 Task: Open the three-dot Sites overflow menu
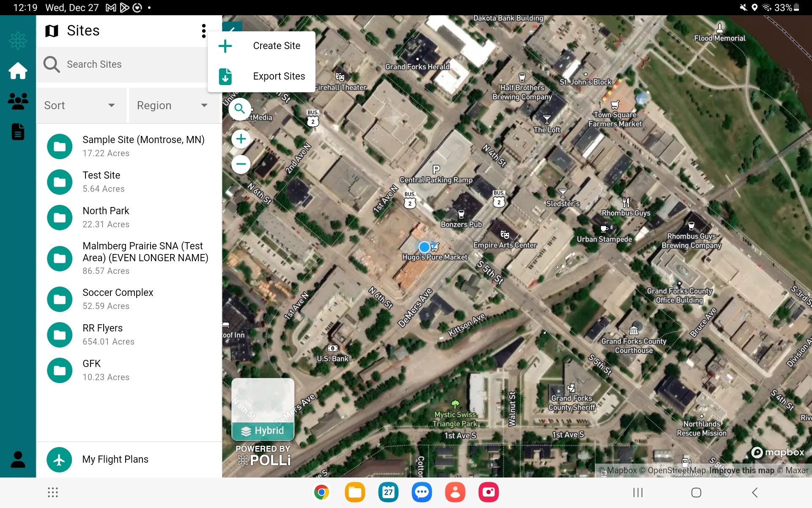204,31
